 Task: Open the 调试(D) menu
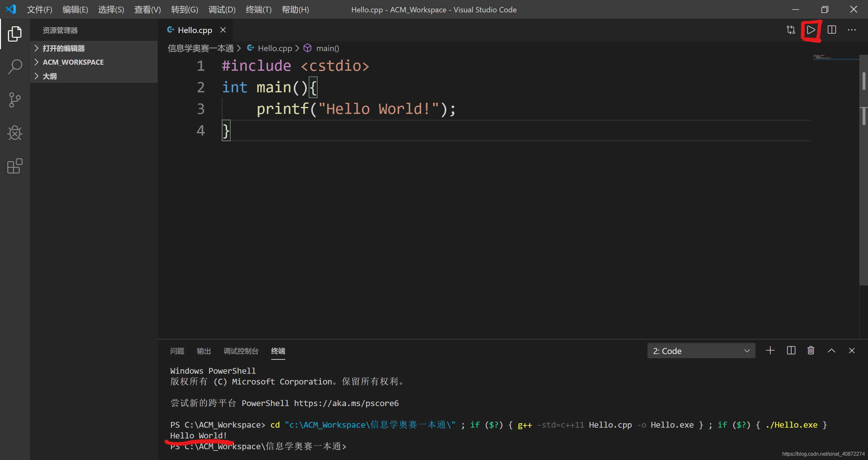(222, 10)
